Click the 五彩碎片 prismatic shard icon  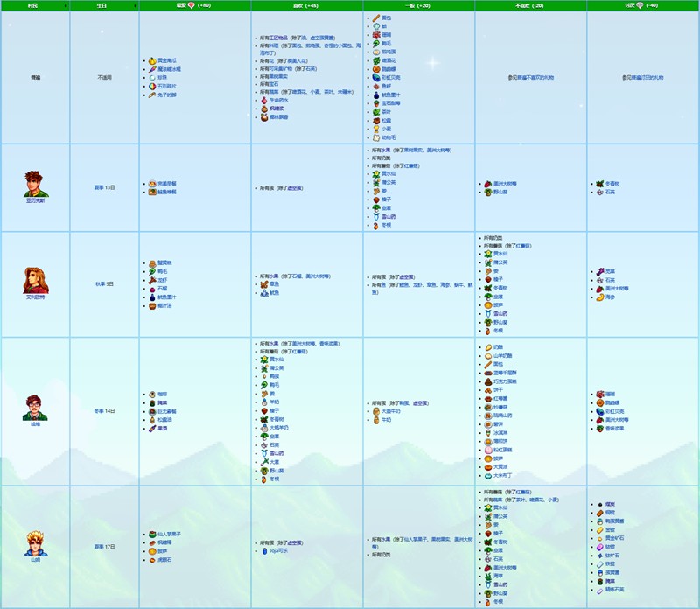pyautogui.click(x=151, y=86)
